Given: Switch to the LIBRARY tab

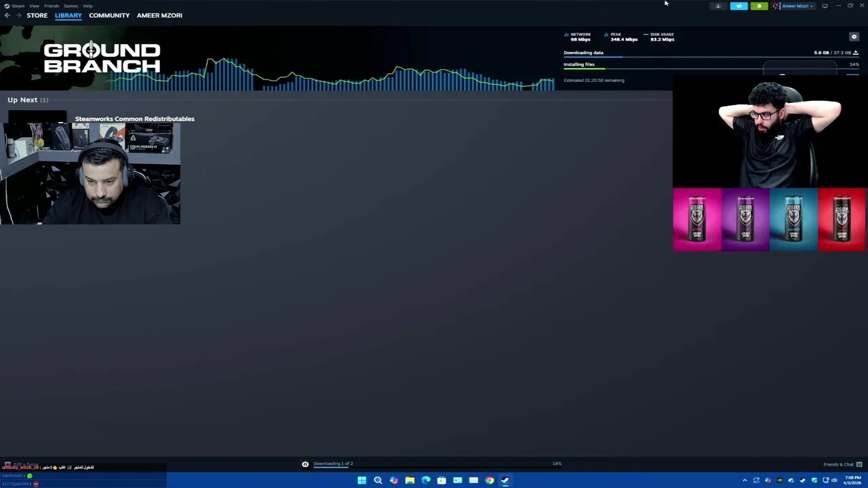Looking at the screenshot, I should pos(68,15).
